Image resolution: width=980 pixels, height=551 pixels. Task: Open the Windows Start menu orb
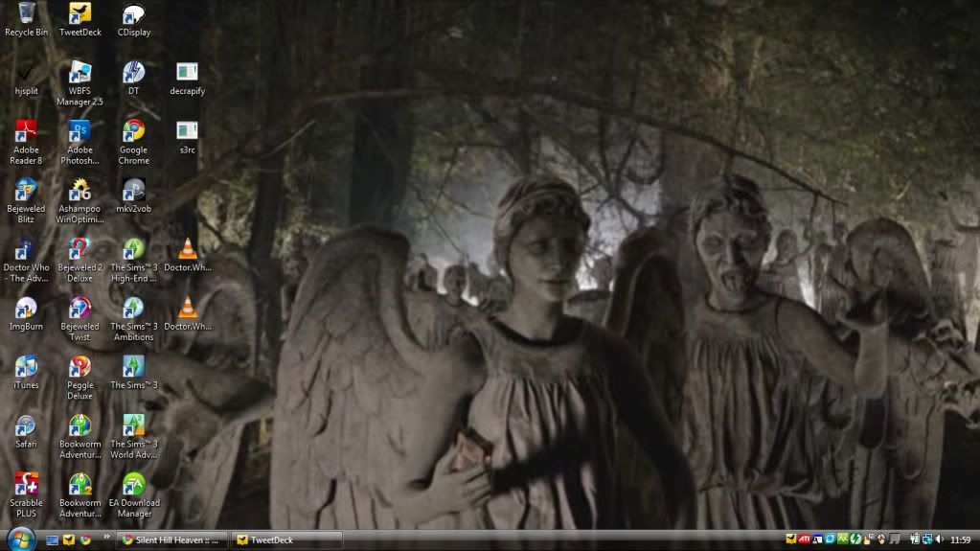click(x=21, y=540)
